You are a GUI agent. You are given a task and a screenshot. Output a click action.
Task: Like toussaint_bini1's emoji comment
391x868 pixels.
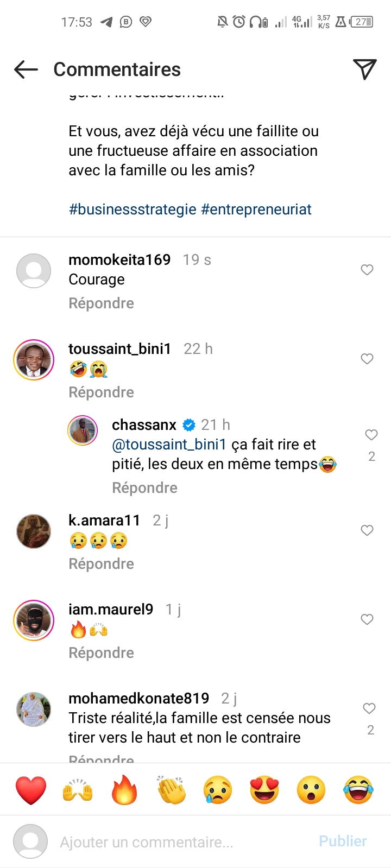click(x=367, y=359)
